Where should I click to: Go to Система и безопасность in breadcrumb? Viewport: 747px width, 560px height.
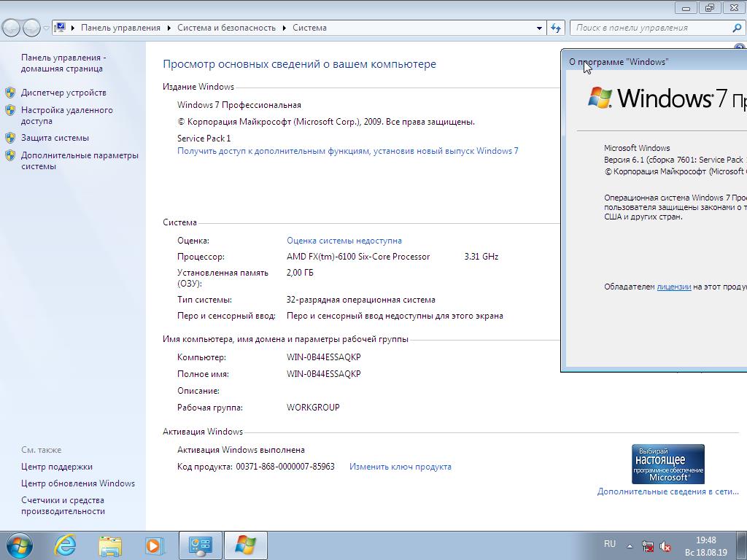(x=226, y=27)
